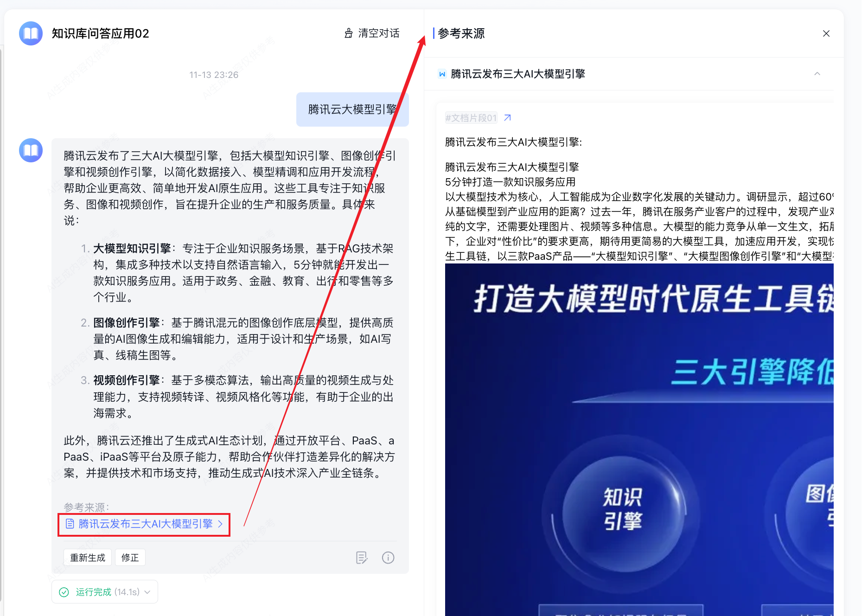Click the 修正 button
868x616 pixels.
(x=130, y=558)
